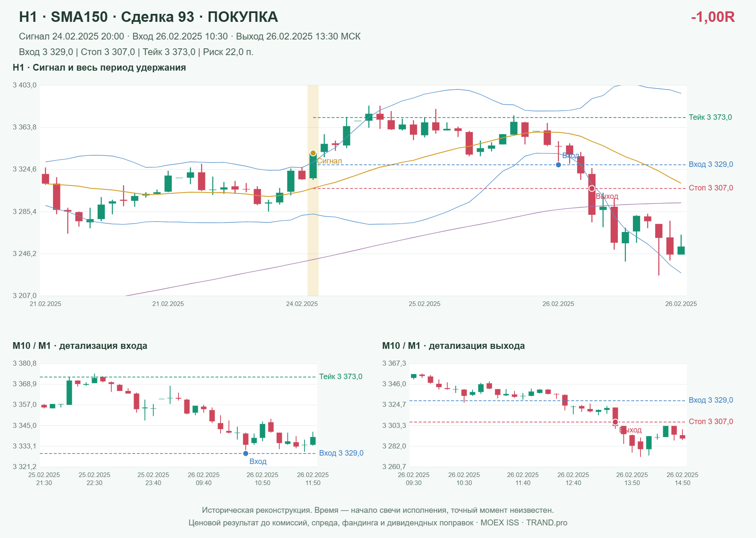
Task: Select the '3 363,8' price axis label
Action: (x=25, y=127)
